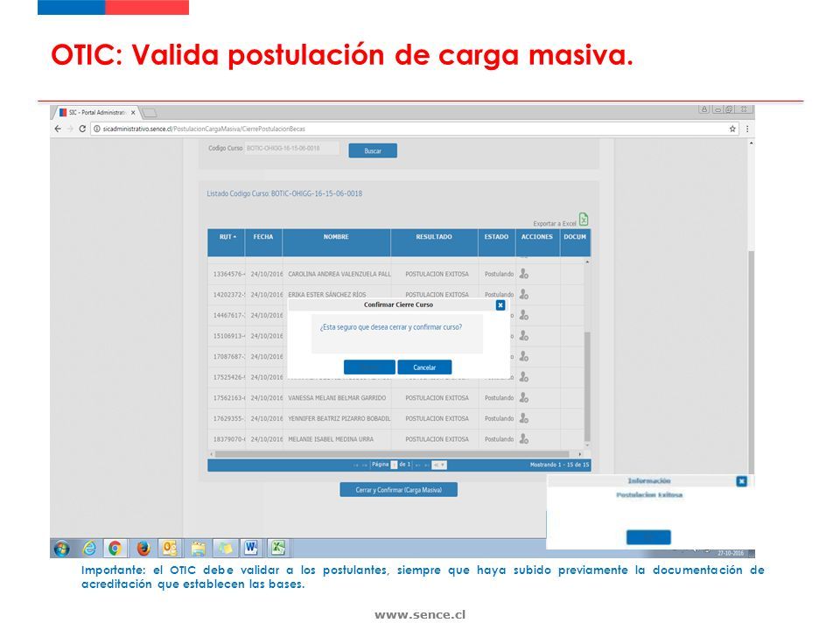Open action icon for Erika Ester Sánchez Ríos
840x630 pixels.
point(524,294)
